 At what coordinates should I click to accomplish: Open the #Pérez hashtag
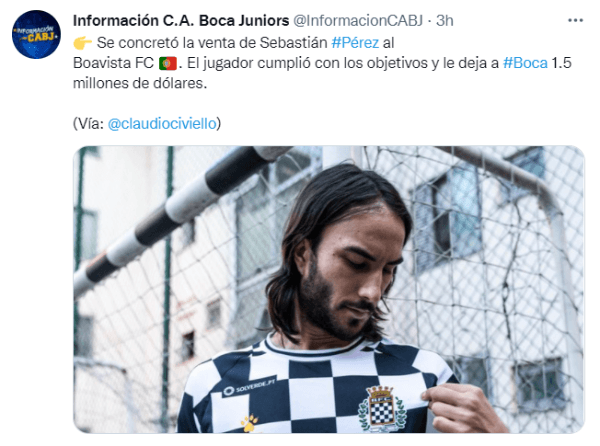[x=355, y=43]
